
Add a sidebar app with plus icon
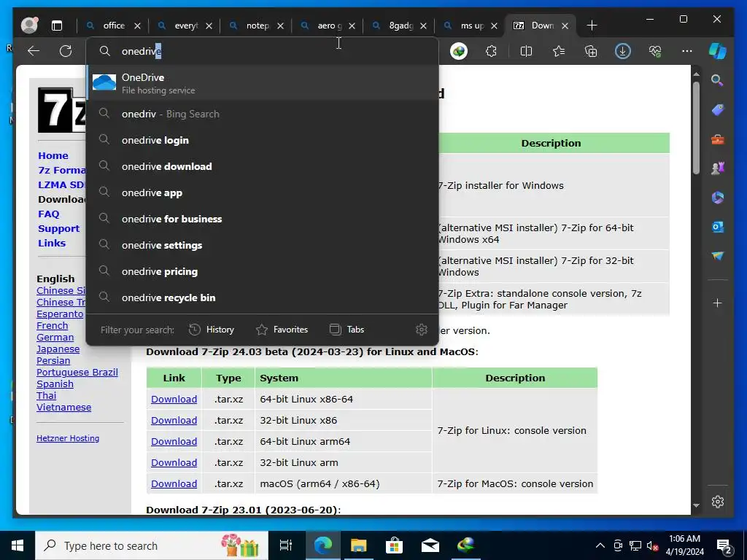pos(718,303)
